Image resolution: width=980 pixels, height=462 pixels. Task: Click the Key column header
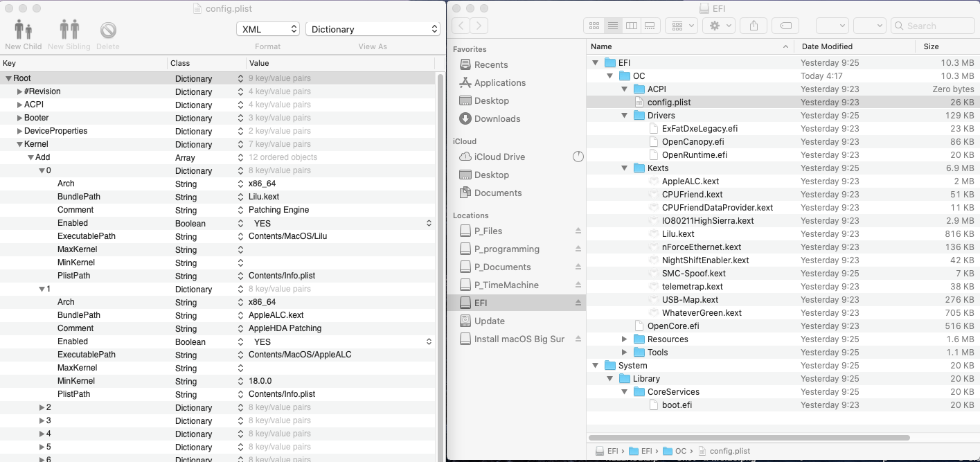(83, 63)
